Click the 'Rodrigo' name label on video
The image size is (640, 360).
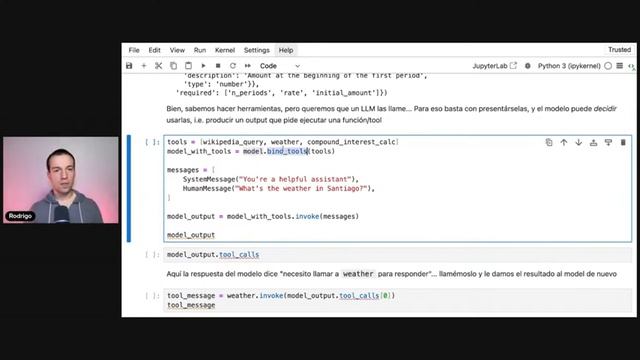(20, 216)
